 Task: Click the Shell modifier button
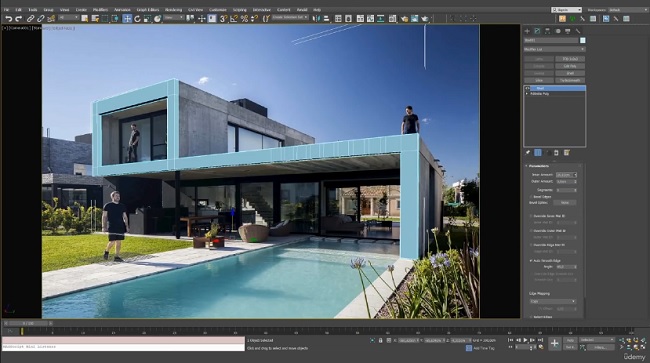coord(570,73)
